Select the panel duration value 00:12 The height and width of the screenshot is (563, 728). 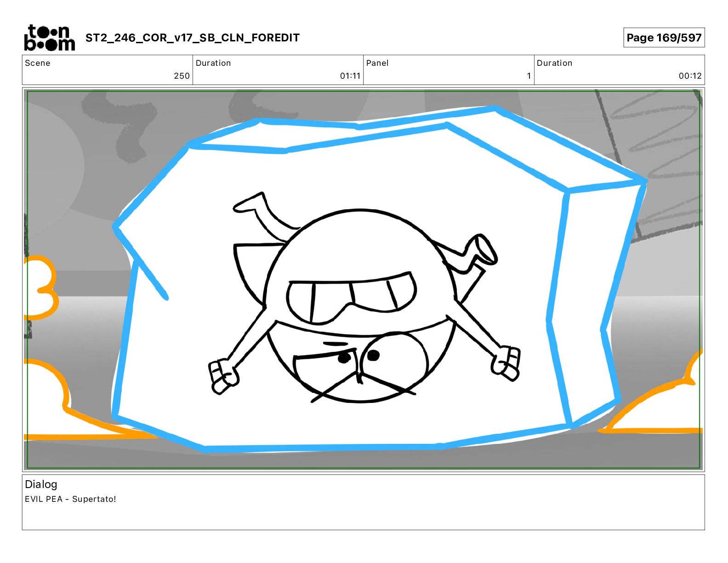[690, 76]
